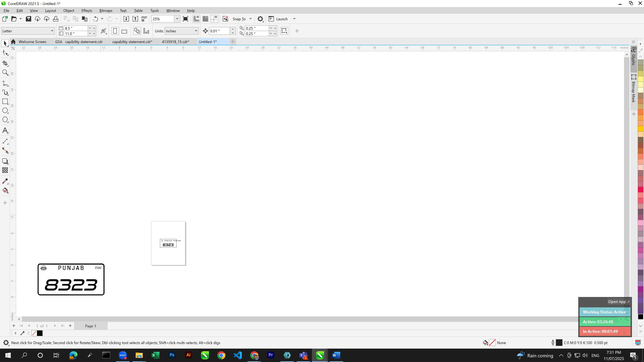Set page orientation to portrait
The width and height of the screenshot is (644, 362).
coord(115,31)
